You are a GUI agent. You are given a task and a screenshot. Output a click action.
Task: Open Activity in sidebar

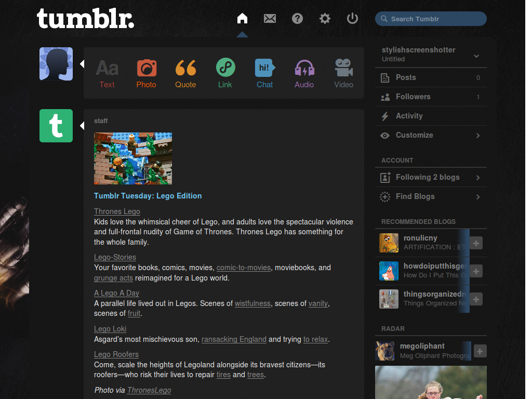pos(431,116)
